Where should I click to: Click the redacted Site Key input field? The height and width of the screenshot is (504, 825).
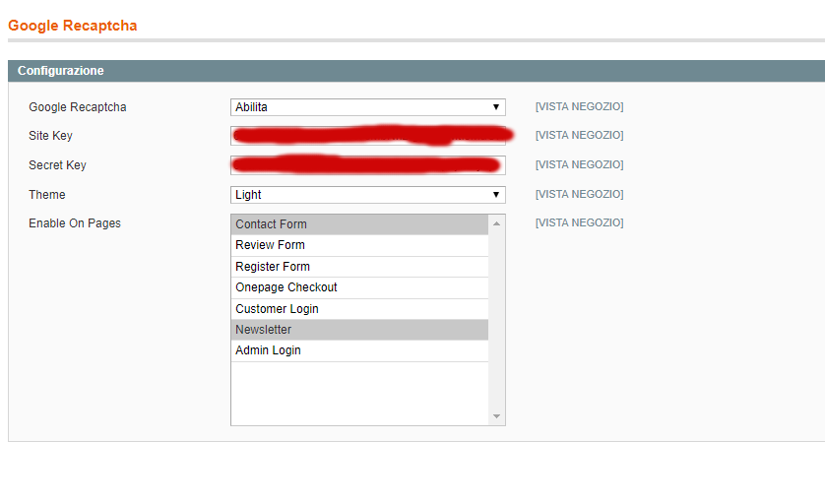click(368, 136)
